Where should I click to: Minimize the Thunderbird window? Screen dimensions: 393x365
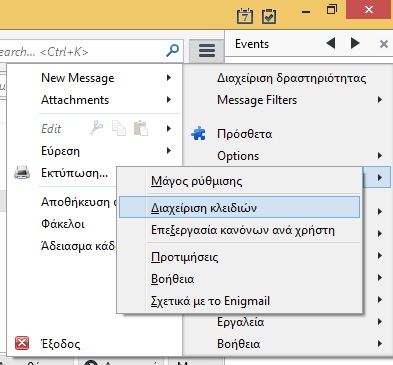click(x=306, y=12)
